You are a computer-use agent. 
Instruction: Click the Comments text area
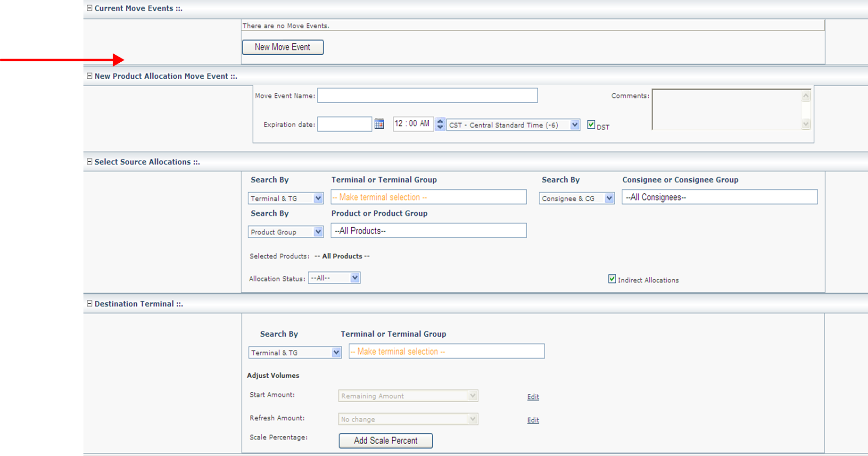click(726, 109)
